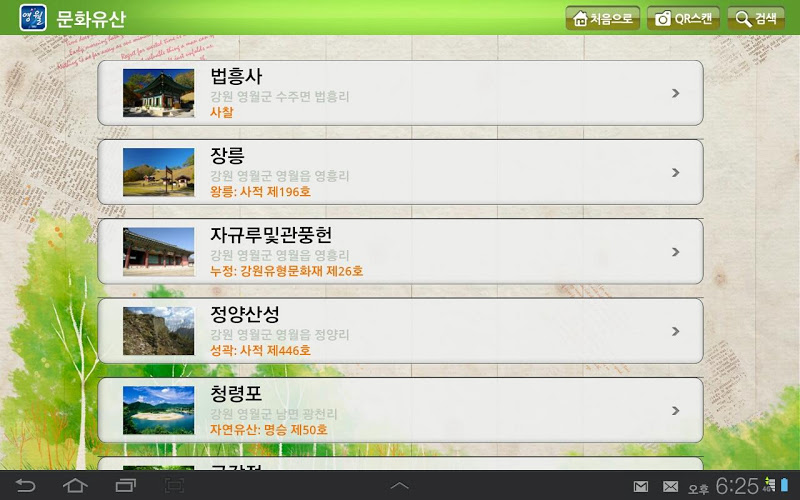Click the 성곽: 사적 제446호 label
This screenshot has width=800, height=500.
[x=261, y=351]
